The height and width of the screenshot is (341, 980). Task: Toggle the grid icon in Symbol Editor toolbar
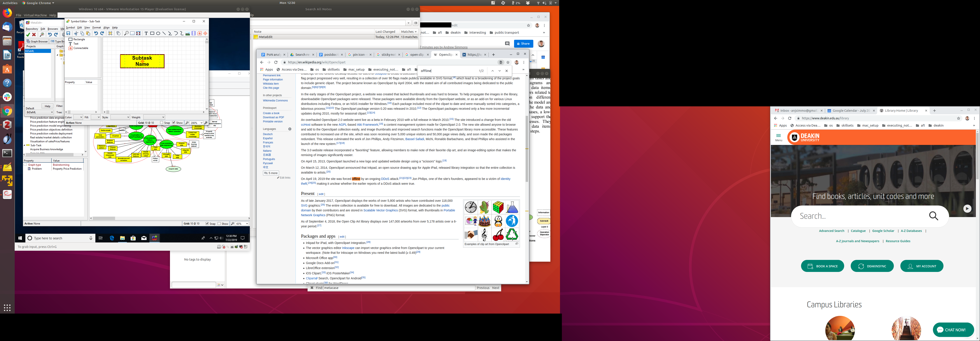(110, 33)
